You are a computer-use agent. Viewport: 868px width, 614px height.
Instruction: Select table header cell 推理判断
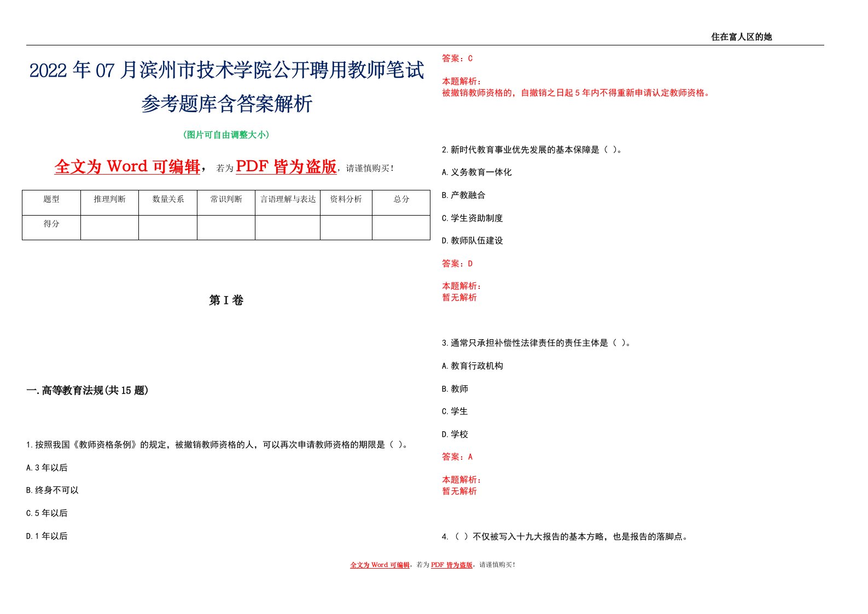109,202
